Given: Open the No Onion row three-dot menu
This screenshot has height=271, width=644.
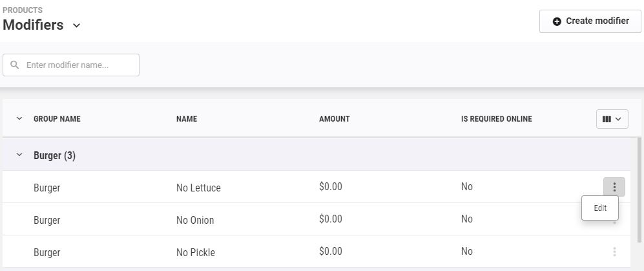Looking at the screenshot, I should (x=614, y=222).
